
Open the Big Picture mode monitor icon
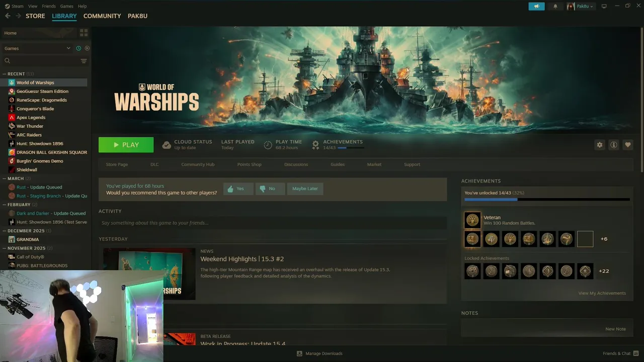point(604,6)
